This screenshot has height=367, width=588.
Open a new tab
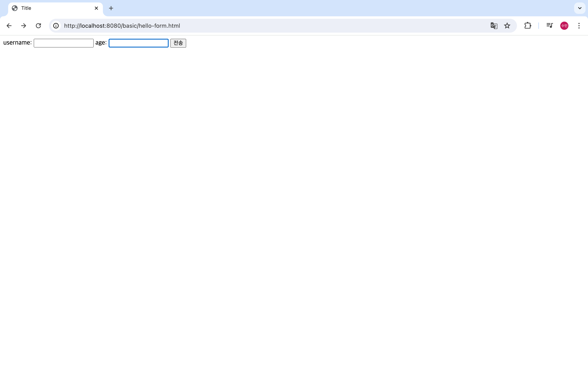click(x=111, y=8)
